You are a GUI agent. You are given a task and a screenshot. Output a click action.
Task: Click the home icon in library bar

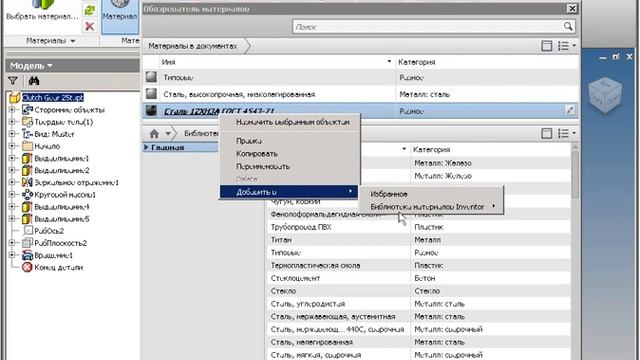154,134
